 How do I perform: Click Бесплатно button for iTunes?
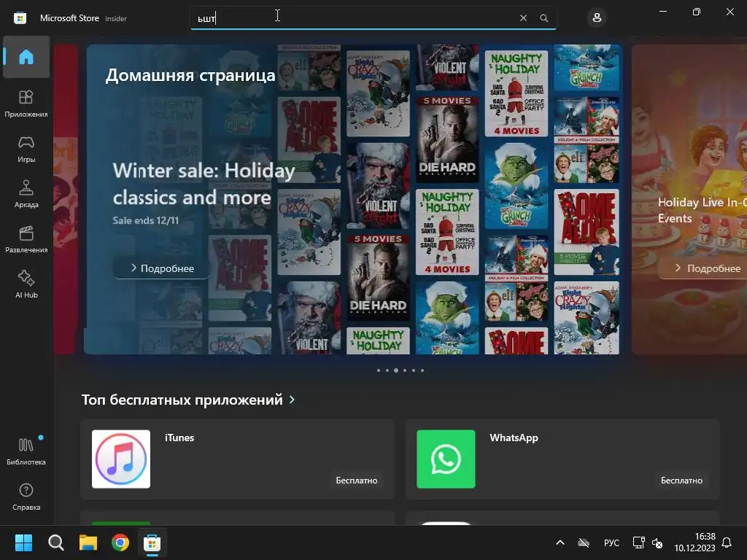[x=356, y=481]
